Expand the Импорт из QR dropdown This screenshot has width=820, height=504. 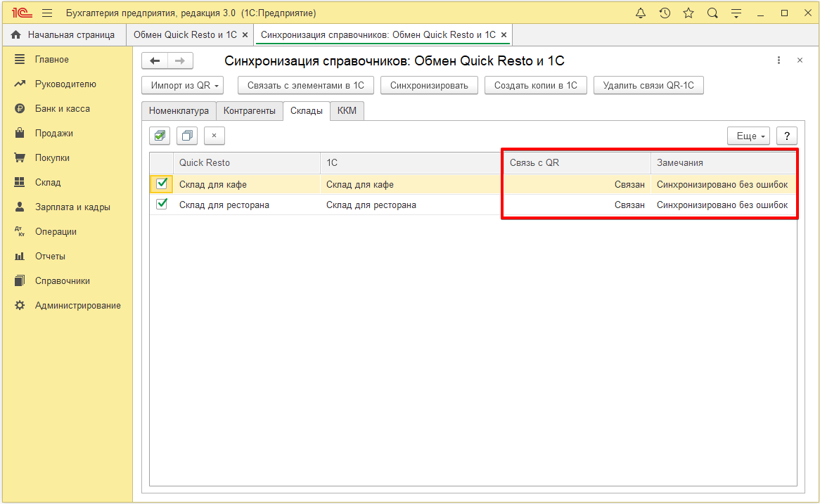point(183,85)
